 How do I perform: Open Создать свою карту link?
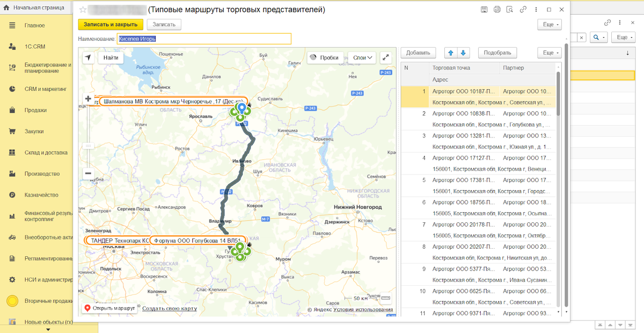point(170,308)
